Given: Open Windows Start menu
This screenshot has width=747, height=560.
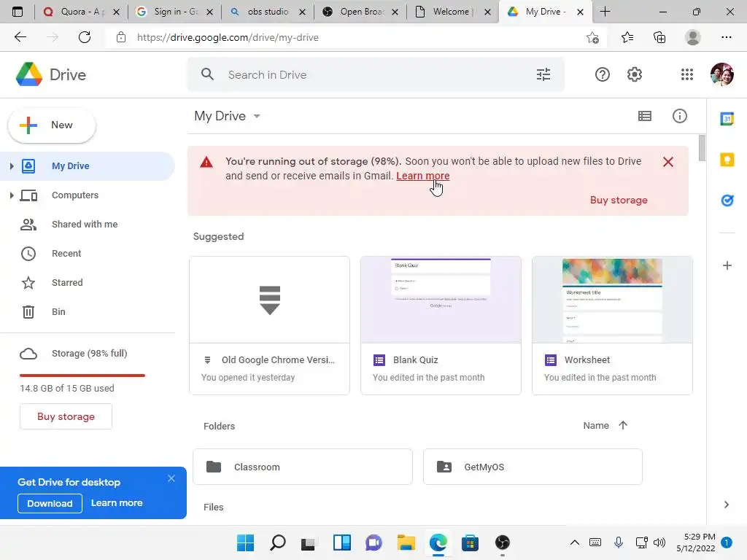Looking at the screenshot, I should 245,542.
